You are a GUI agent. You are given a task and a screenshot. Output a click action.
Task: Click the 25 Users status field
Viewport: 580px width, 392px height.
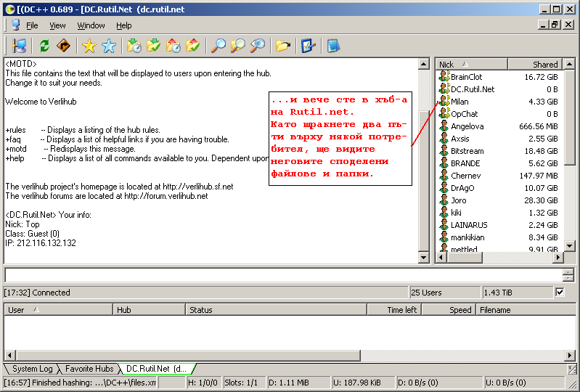click(x=445, y=293)
